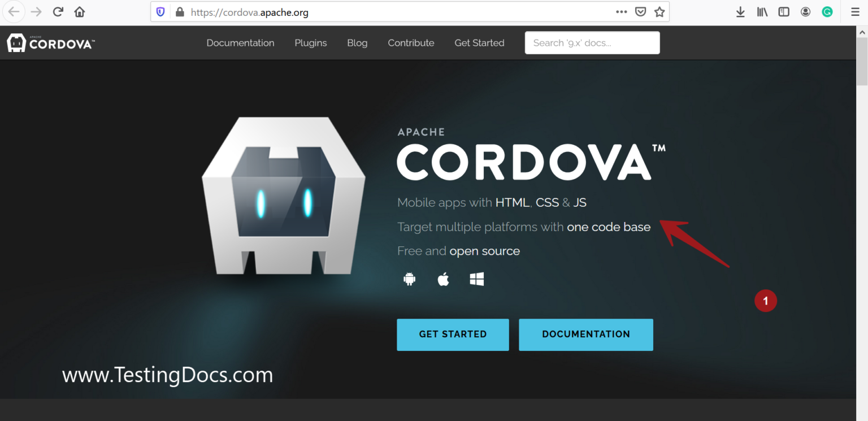Image resolution: width=868 pixels, height=421 pixels.
Task: Open the Firefox downloads panel
Action: coord(740,12)
